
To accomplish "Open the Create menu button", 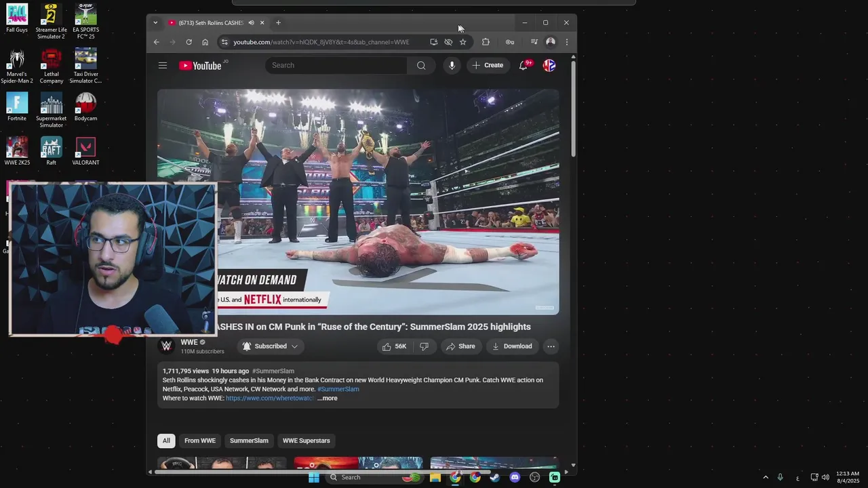I will [488, 65].
